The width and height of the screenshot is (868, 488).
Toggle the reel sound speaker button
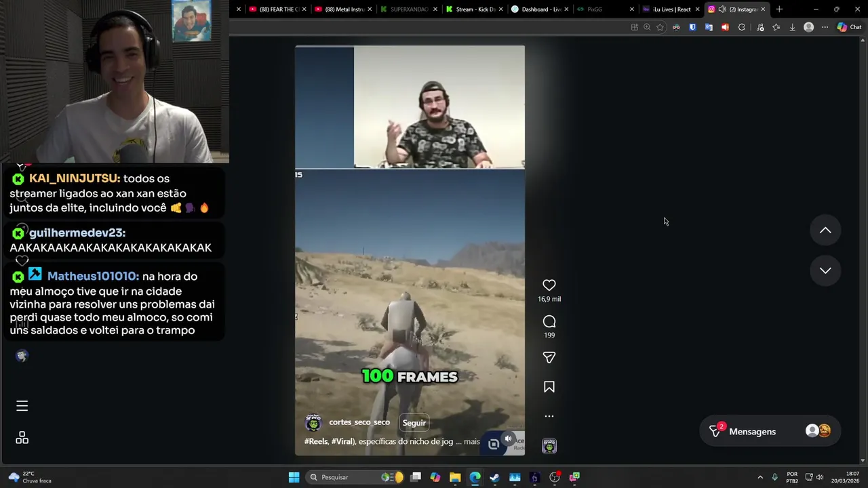[508, 439]
